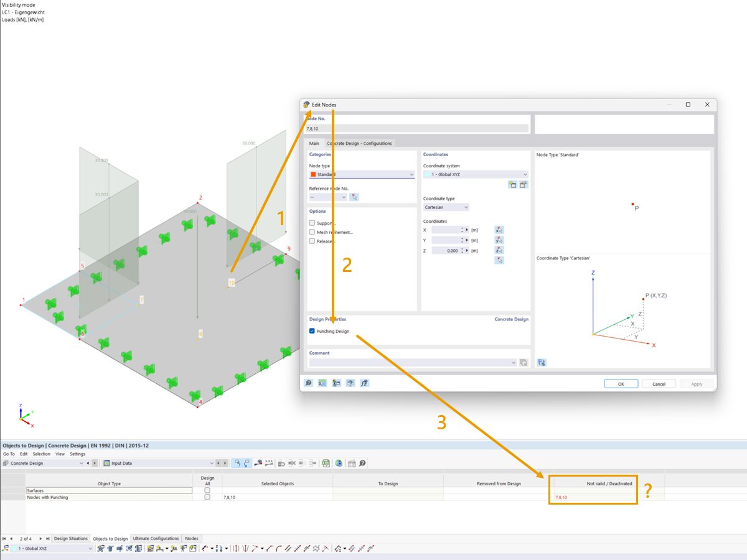Click next table arrow beside Input Data
The height and width of the screenshot is (560, 747).
[225, 463]
